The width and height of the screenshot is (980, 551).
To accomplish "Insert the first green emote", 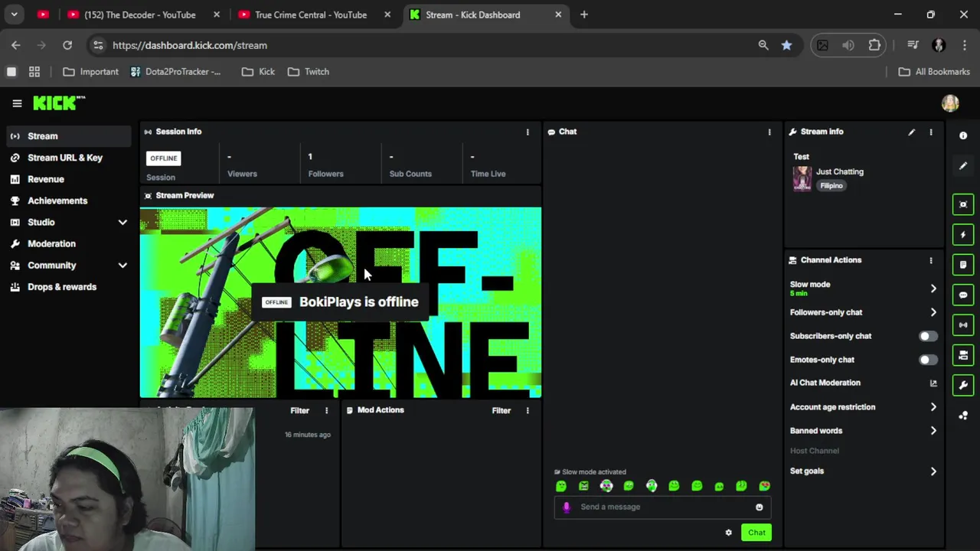I will click(561, 486).
